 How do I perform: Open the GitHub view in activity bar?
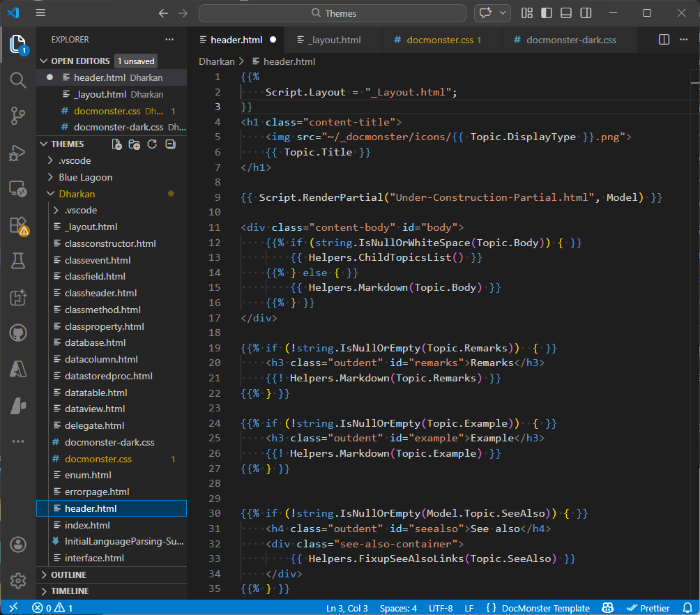click(18, 333)
